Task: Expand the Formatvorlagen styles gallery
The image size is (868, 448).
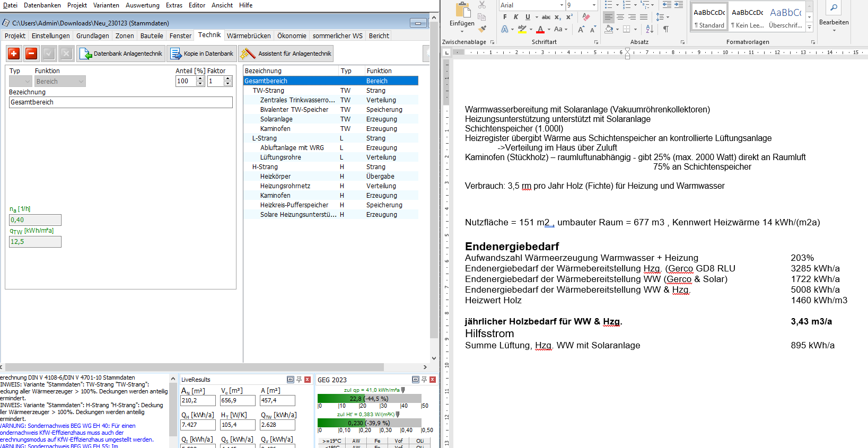Action: (x=809, y=27)
